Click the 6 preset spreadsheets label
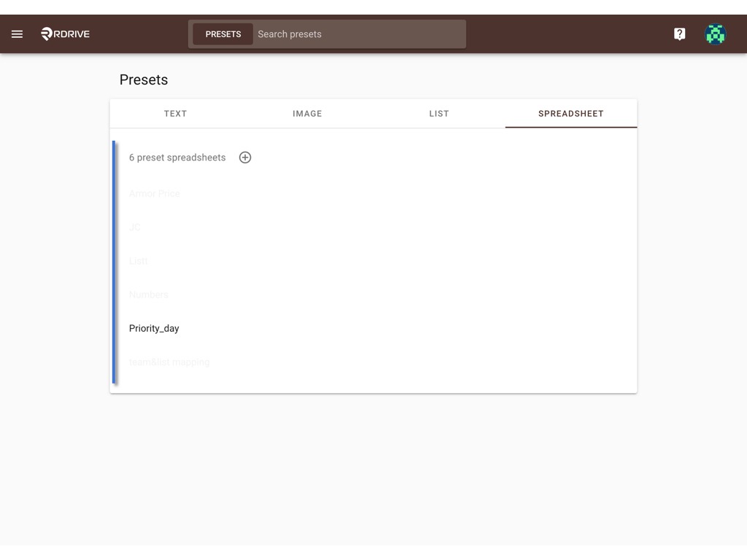Screen dimensions: 747x560 (x=177, y=157)
